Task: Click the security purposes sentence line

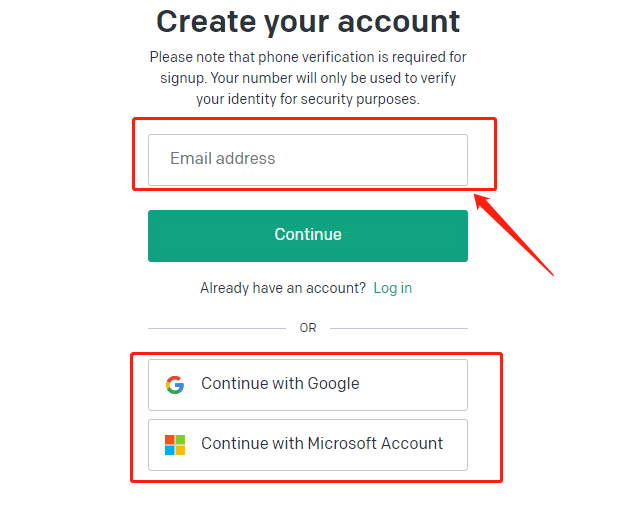Action: [x=308, y=99]
